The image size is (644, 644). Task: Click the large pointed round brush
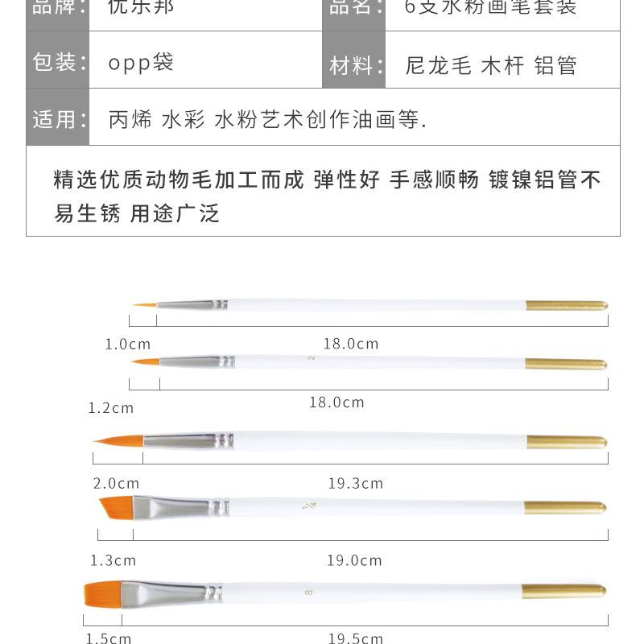350,441
